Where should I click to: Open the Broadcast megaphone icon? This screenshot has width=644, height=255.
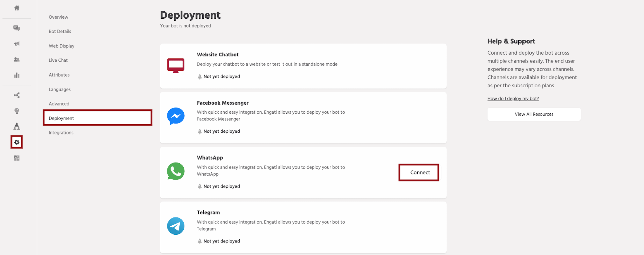[x=17, y=43]
